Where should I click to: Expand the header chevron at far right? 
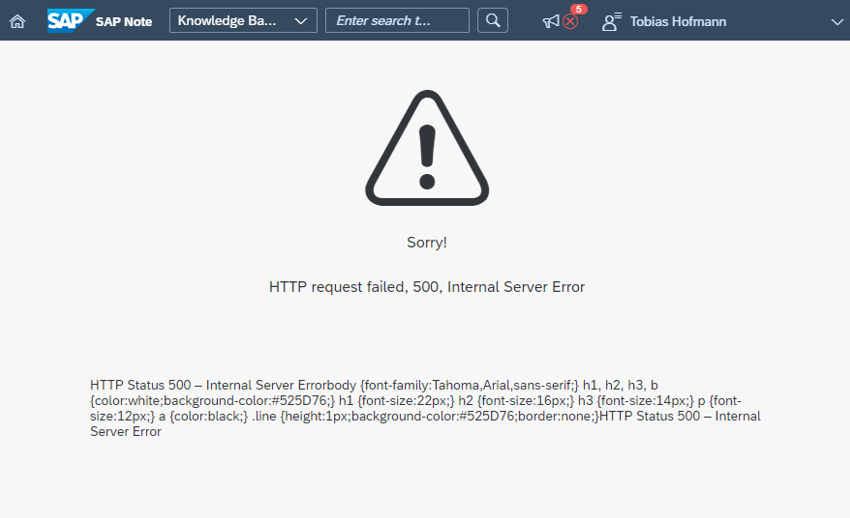[x=837, y=22]
